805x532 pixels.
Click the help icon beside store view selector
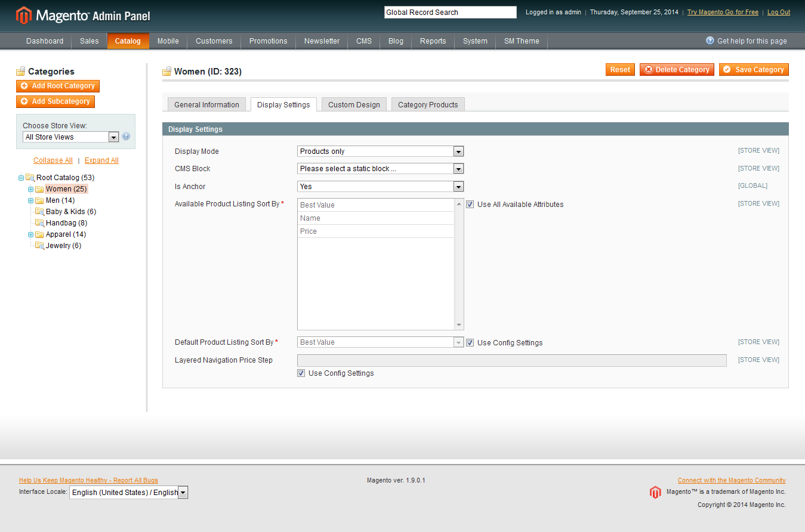point(126,137)
